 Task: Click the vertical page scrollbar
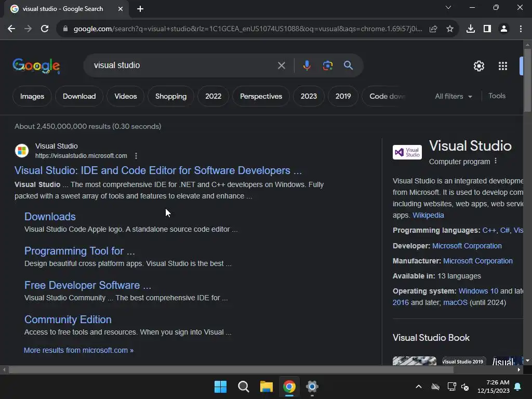pos(527,80)
